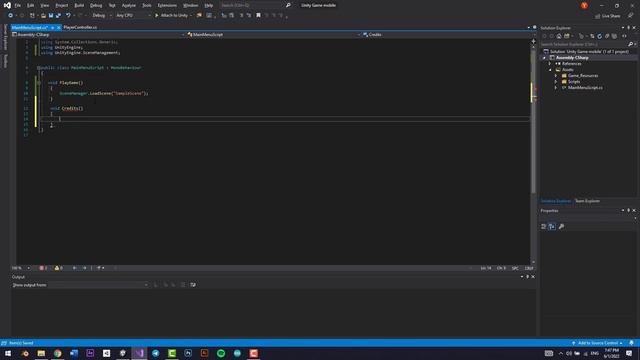Select the Alphabetical sort icon in Properties
This screenshot has height=360, width=640.
click(x=552, y=227)
